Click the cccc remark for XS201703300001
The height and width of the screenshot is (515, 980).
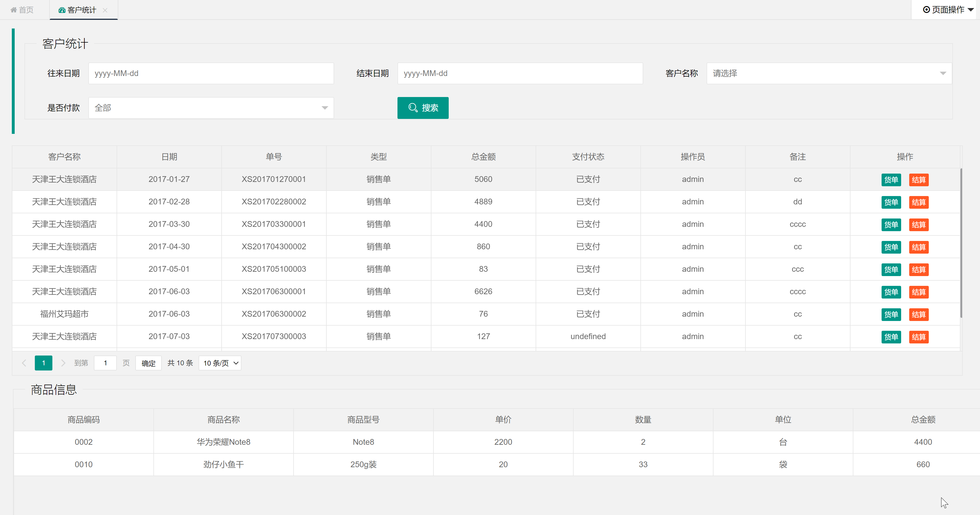[798, 224]
